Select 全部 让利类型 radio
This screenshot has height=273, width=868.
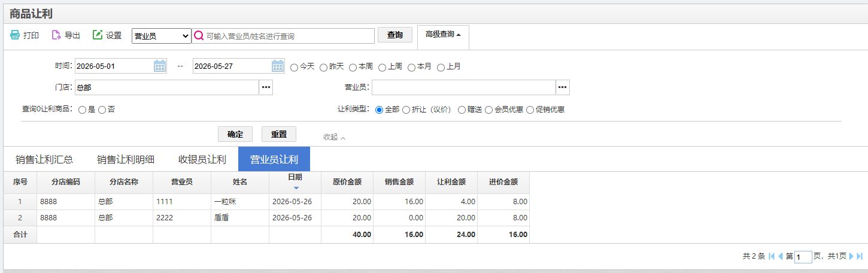click(379, 110)
